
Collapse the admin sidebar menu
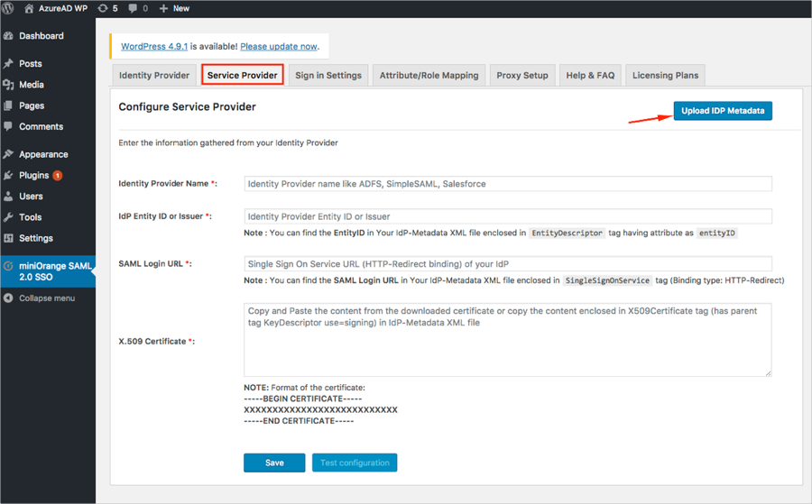[x=46, y=298]
